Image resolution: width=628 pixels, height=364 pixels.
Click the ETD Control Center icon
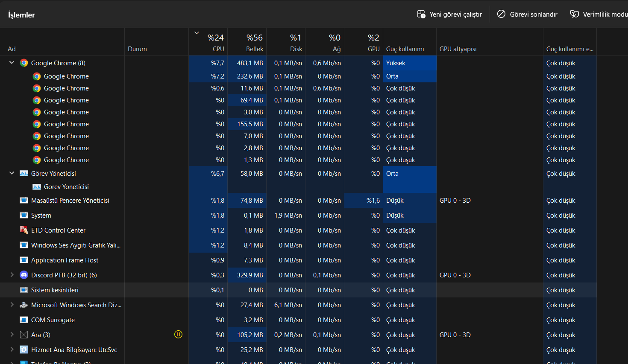click(24, 230)
